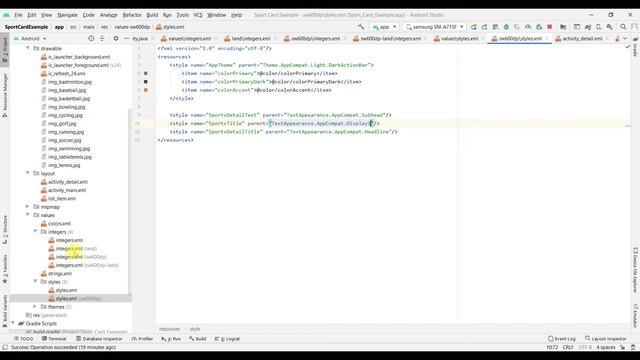Image resolution: width=640 pixels, height=360 pixels.
Task: Select strings.xml file
Action: tap(56, 273)
